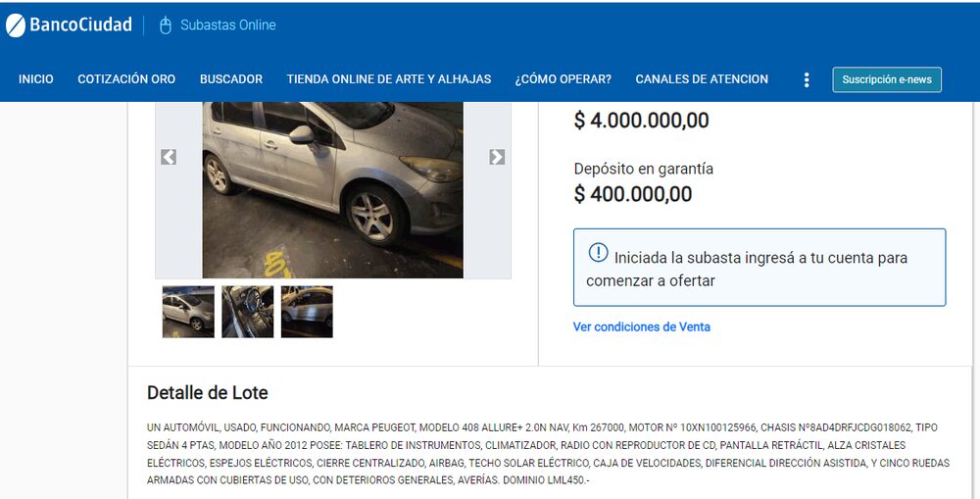Screen dimensions: 980x499
Task: Click the info exclamation icon in notice
Action: pos(598,253)
